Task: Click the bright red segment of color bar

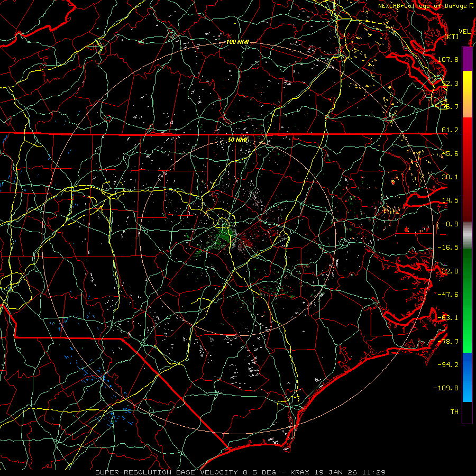Action: 467,134
